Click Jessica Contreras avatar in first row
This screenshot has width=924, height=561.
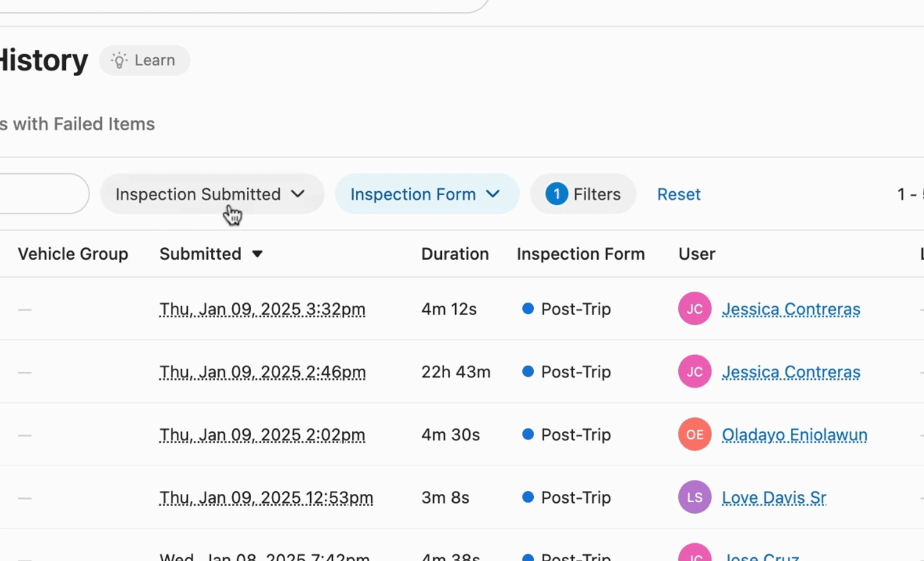[x=694, y=309]
